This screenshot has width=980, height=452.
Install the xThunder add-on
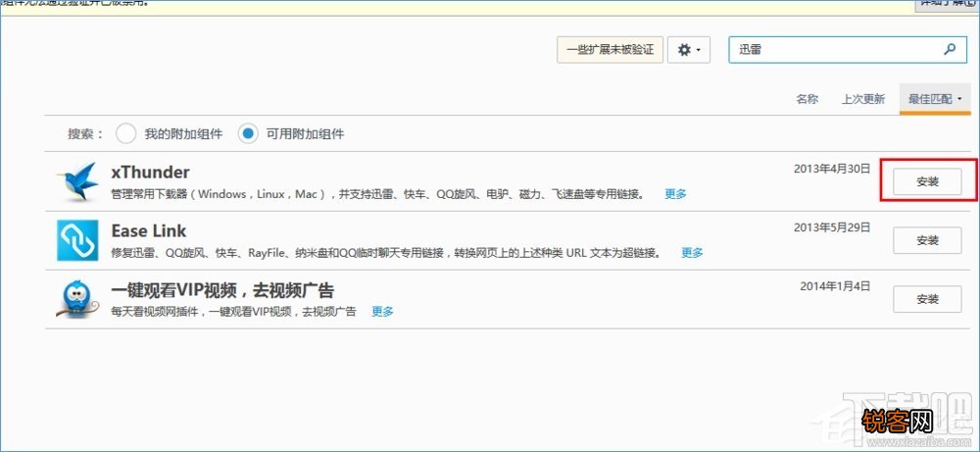click(927, 182)
